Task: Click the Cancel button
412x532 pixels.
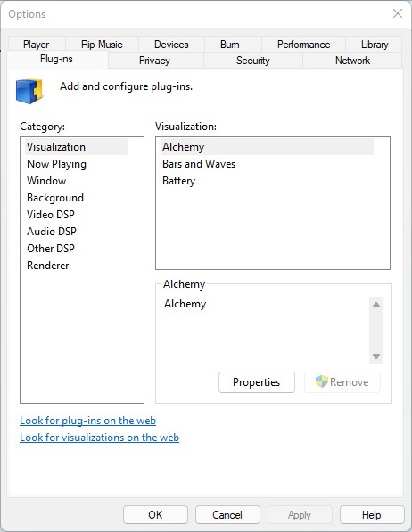Action: click(x=227, y=515)
